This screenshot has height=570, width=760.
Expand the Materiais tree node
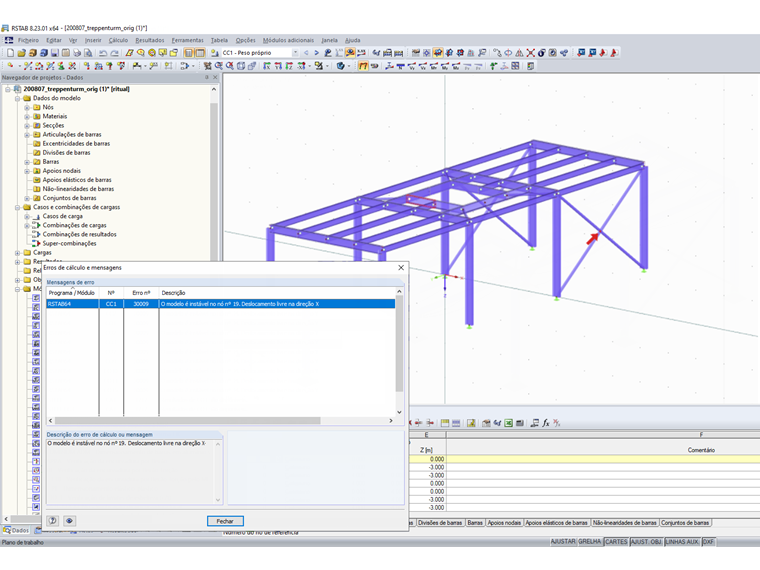27,116
